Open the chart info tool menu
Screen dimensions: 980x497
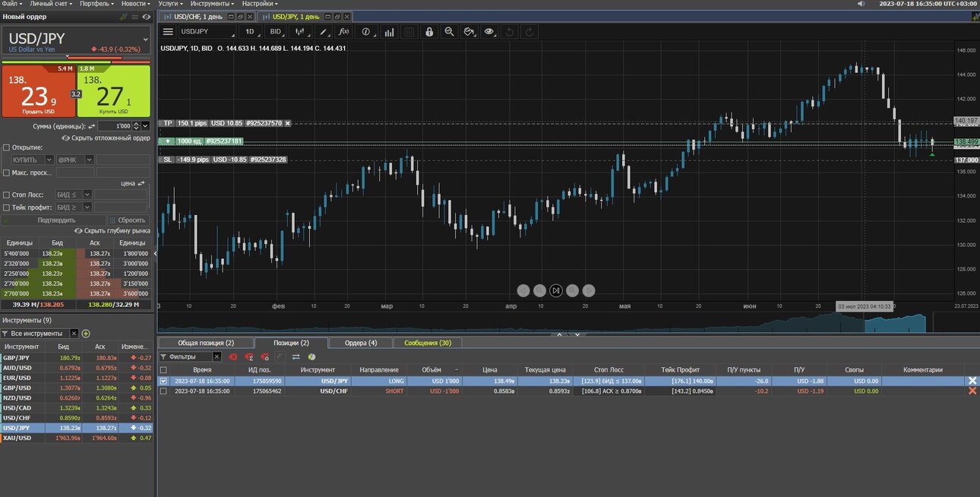(x=368, y=32)
